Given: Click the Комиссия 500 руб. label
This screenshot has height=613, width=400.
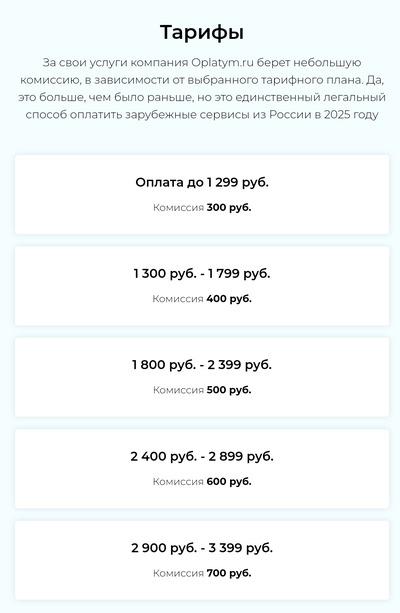Looking at the screenshot, I should [x=202, y=390].
